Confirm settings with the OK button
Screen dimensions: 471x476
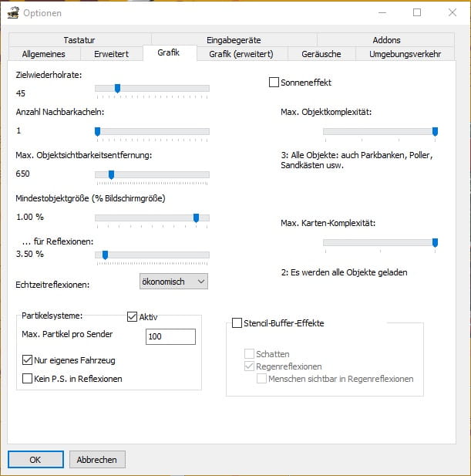click(35, 460)
